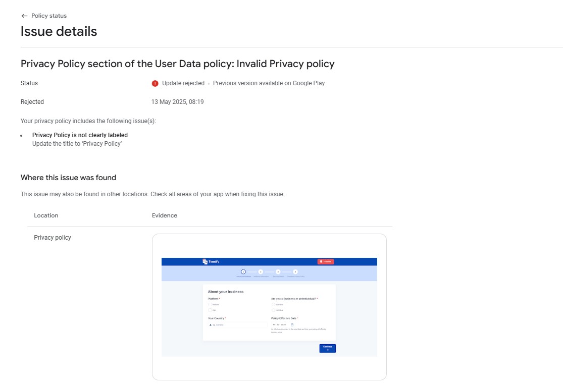Click the red Preview button in the evidence
The image size is (563, 392).
click(x=326, y=261)
